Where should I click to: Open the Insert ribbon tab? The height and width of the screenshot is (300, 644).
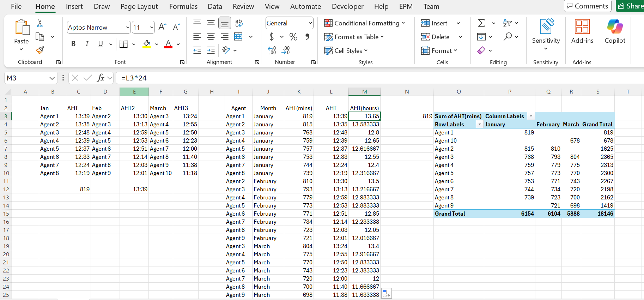tap(74, 6)
